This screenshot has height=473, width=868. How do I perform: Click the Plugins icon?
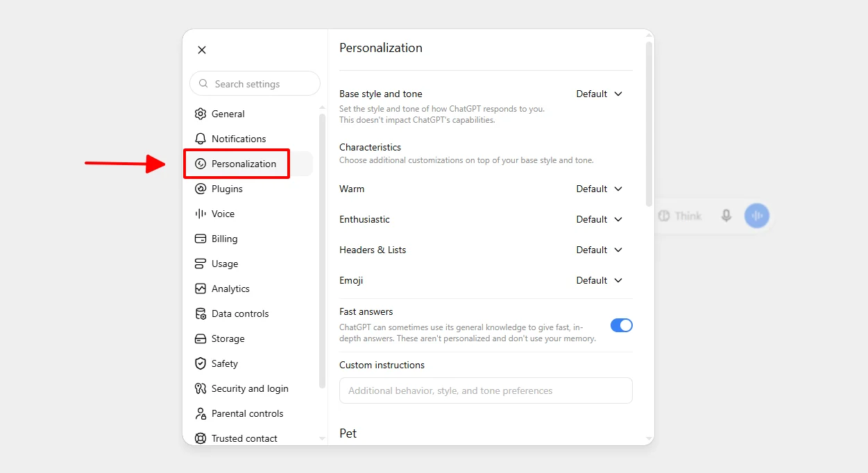point(201,189)
